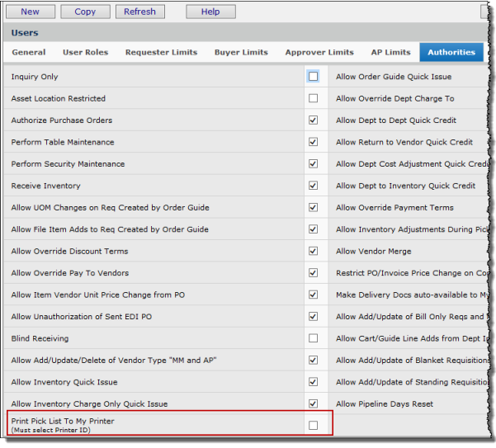
Task: Enable the Inquiry Only checkbox
Action: click(313, 77)
